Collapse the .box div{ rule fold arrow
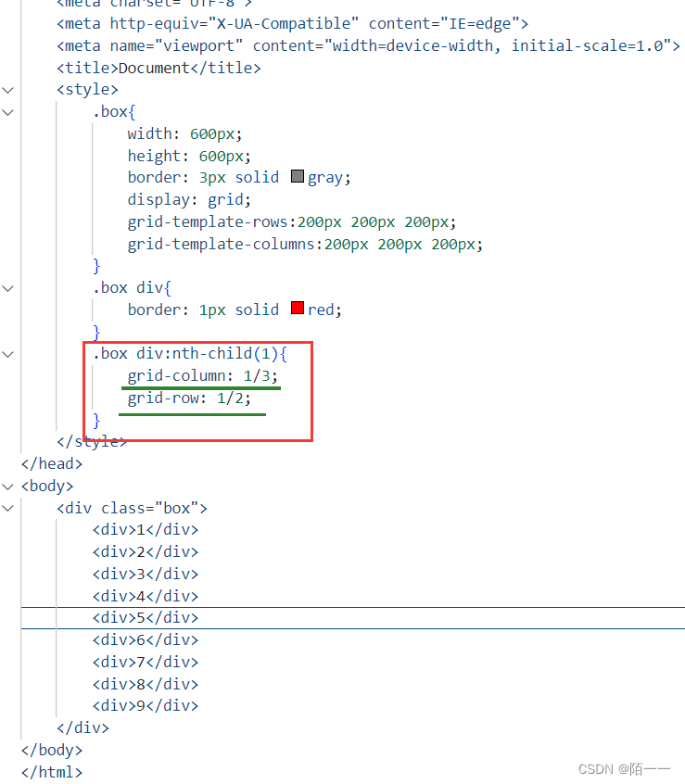 coord(8,288)
